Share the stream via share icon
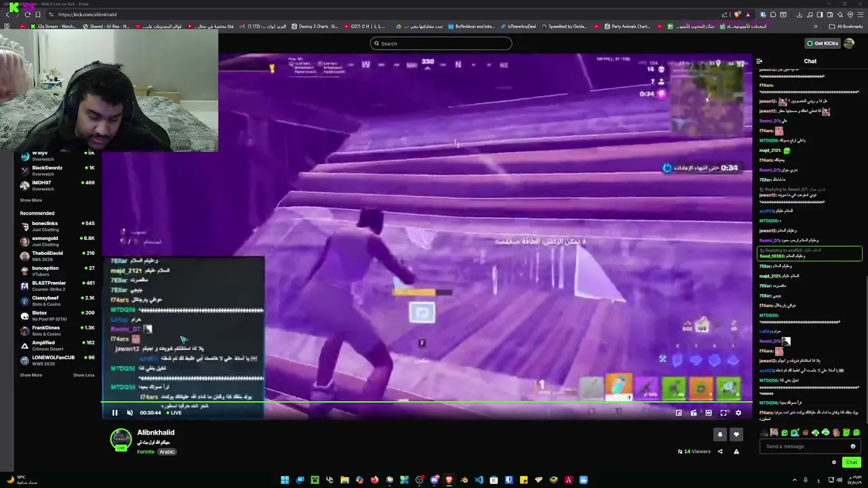 pyautogui.click(x=720, y=451)
